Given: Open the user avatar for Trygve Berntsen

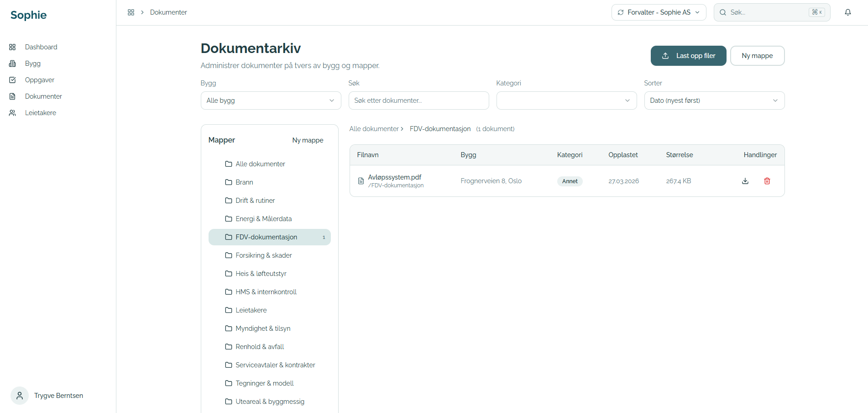Looking at the screenshot, I should [x=20, y=396].
